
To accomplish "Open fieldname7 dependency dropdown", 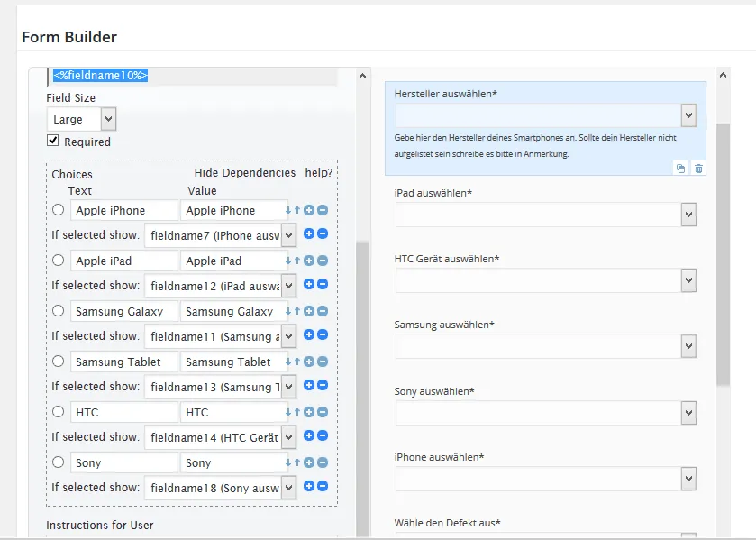I will point(221,235).
